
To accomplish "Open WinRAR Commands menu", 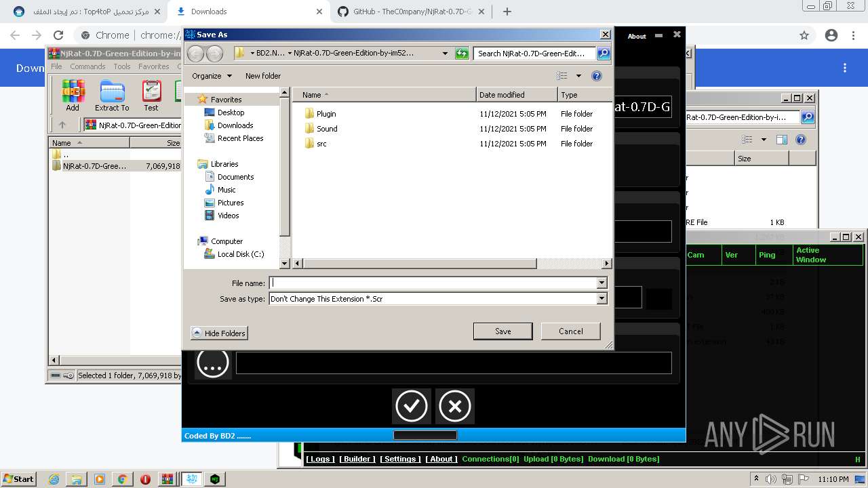I will tap(87, 66).
